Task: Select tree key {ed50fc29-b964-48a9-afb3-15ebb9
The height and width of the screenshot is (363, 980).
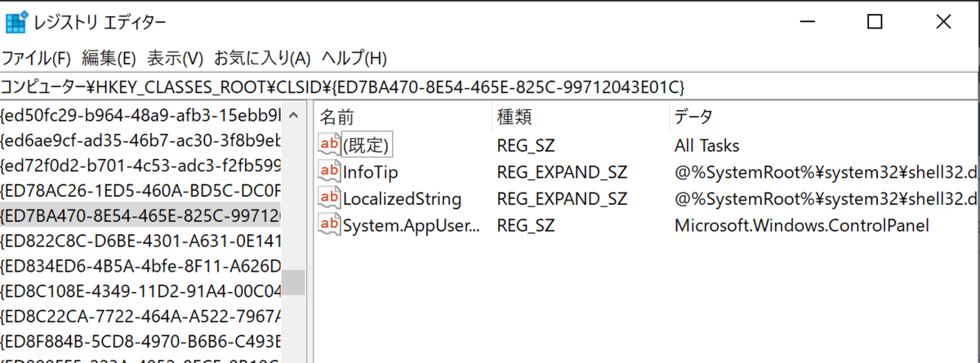Action: tap(140, 114)
